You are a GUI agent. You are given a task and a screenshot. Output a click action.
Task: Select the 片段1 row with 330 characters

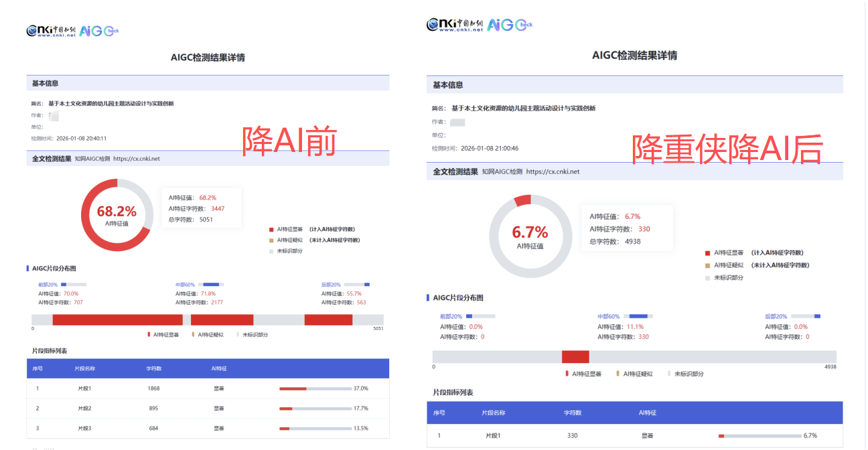click(634, 436)
